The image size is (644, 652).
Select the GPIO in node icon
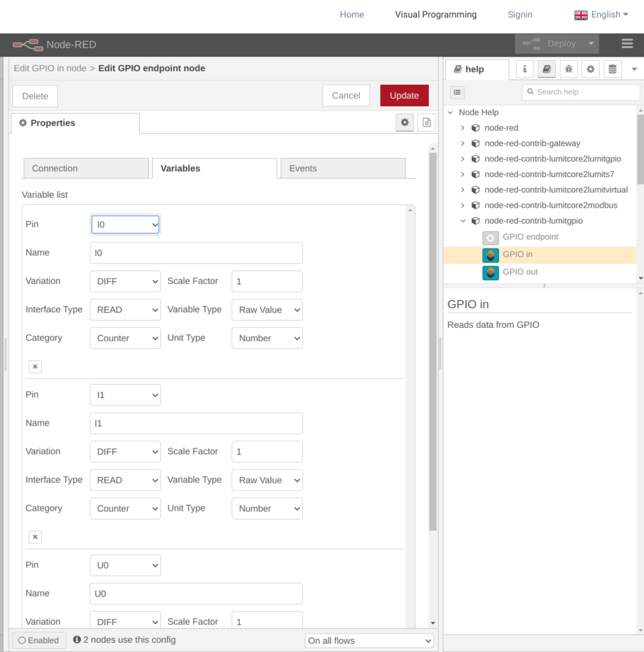(490, 255)
